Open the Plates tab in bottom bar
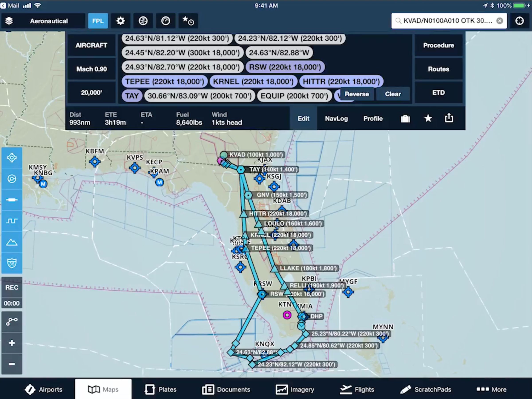Screen dimensions: 532x399 coord(161,389)
